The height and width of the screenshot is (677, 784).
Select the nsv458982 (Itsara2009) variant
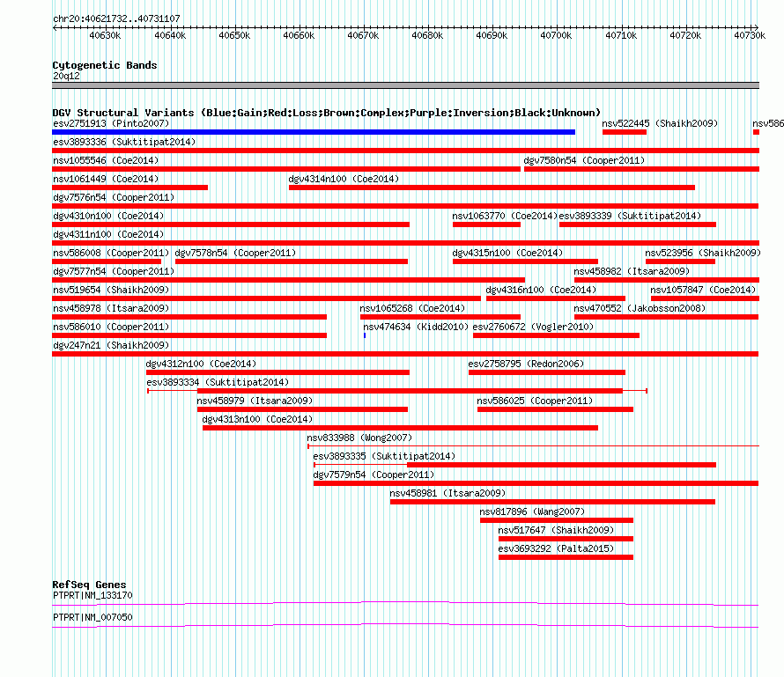coord(667,280)
